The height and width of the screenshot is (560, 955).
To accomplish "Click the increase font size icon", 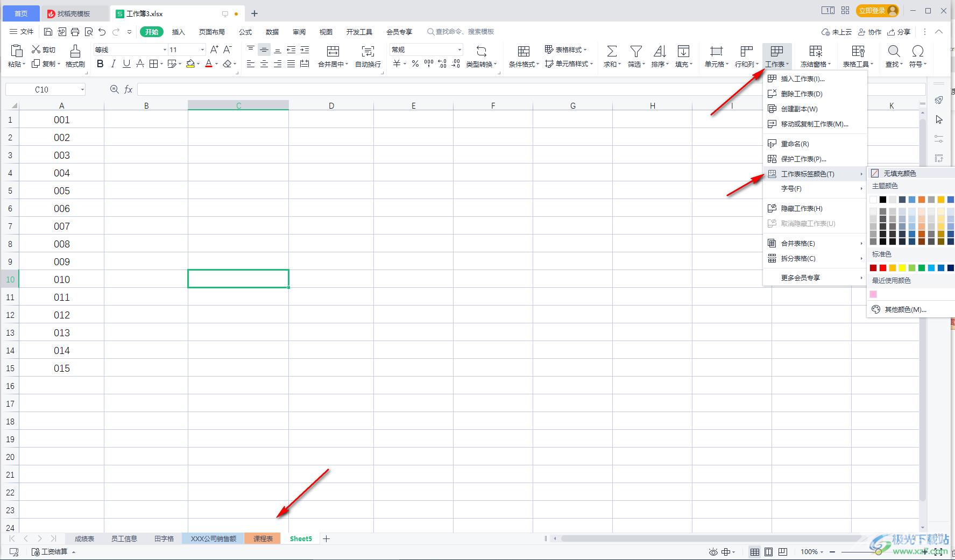I will (214, 49).
